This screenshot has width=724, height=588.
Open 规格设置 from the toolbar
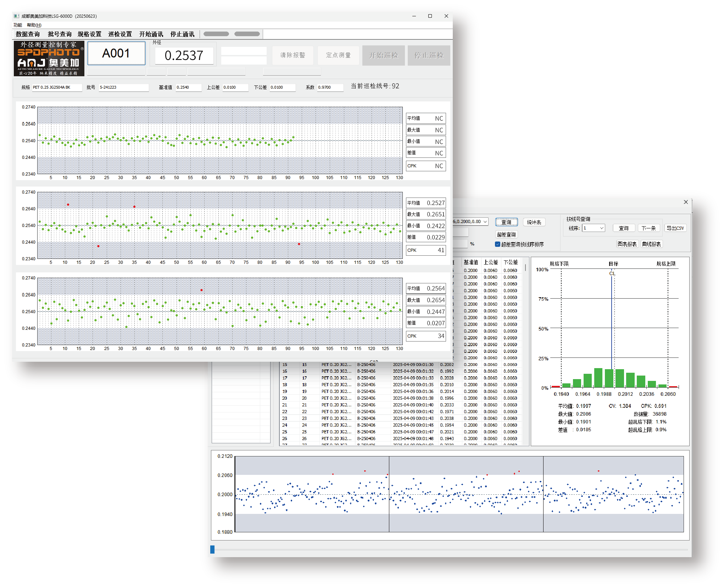[x=89, y=34]
